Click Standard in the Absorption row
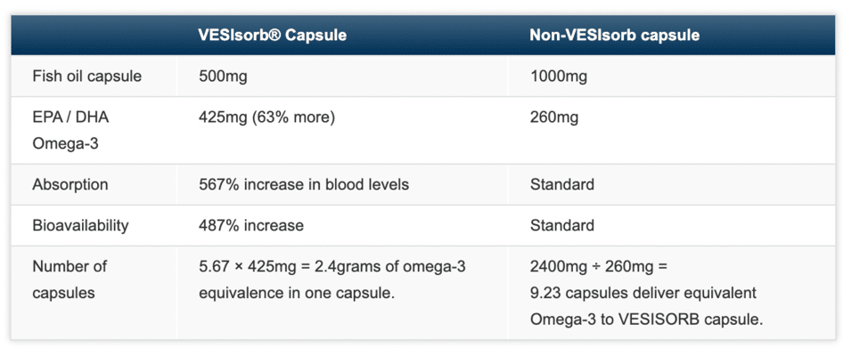This screenshot has height=356, width=868. point(561,185)
